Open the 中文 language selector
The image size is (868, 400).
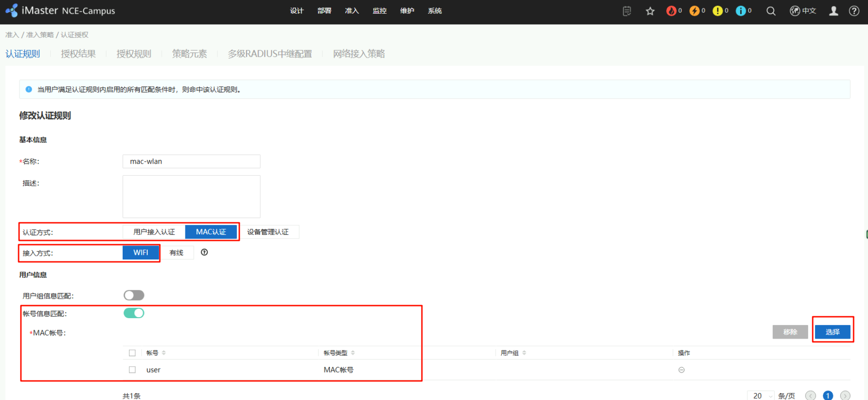tap(803, 11)
